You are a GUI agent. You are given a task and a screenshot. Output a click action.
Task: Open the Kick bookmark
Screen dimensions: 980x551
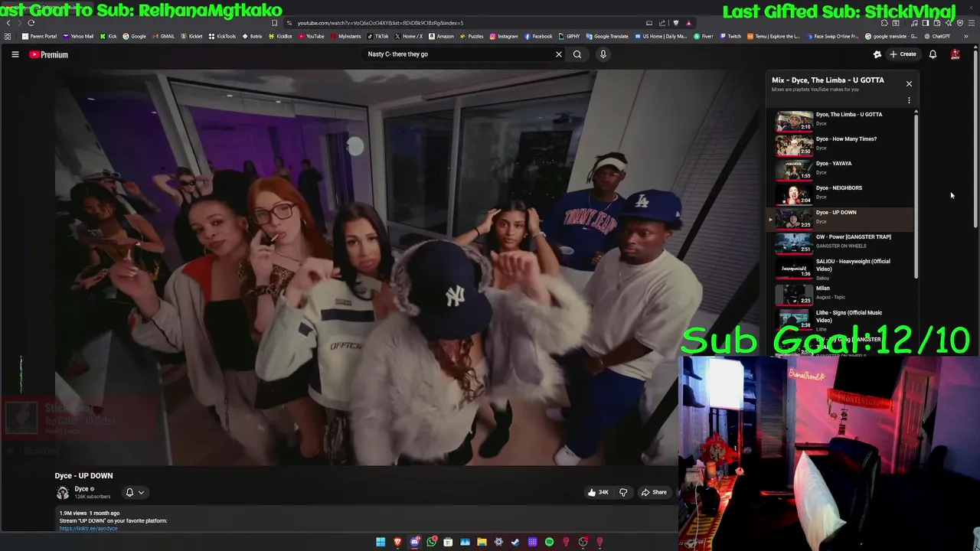(108, 36)
